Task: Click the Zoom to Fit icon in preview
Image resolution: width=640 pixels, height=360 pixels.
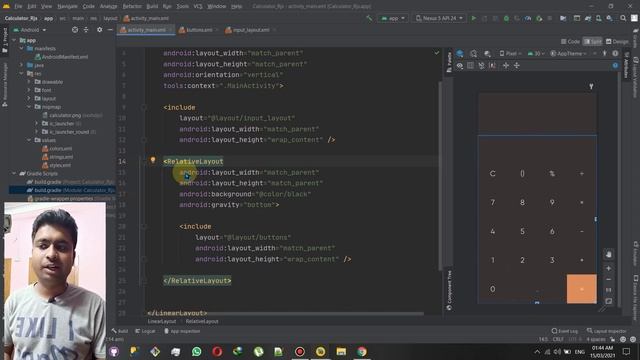Action: [609, 301]
